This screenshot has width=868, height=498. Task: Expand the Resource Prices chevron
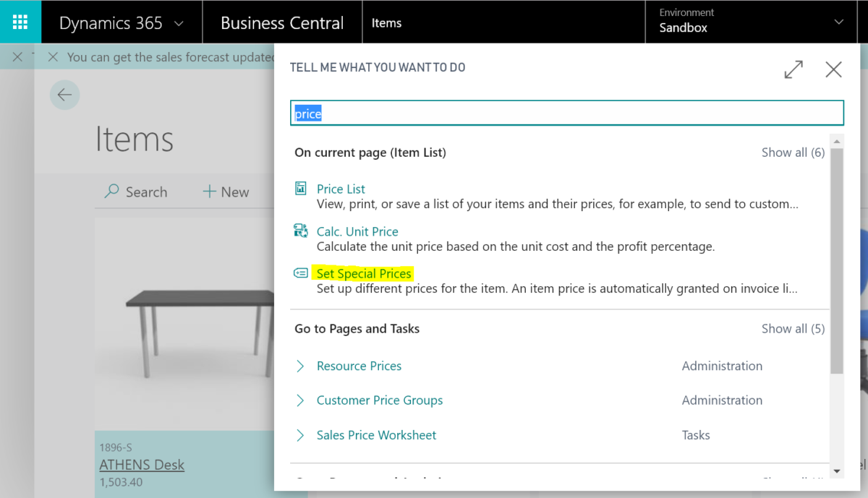(x=300, y=366)
